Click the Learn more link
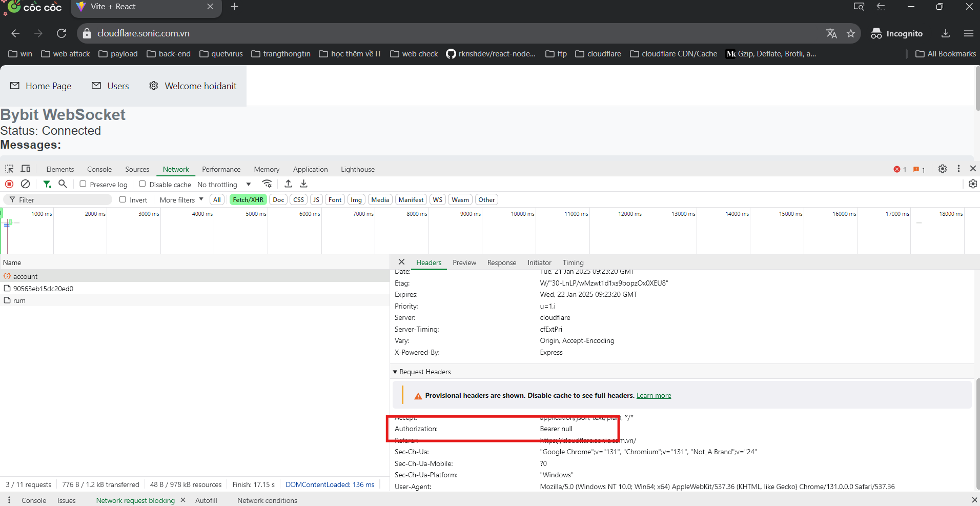Viewport: 980px width, 506px height. tap(654, 395)
